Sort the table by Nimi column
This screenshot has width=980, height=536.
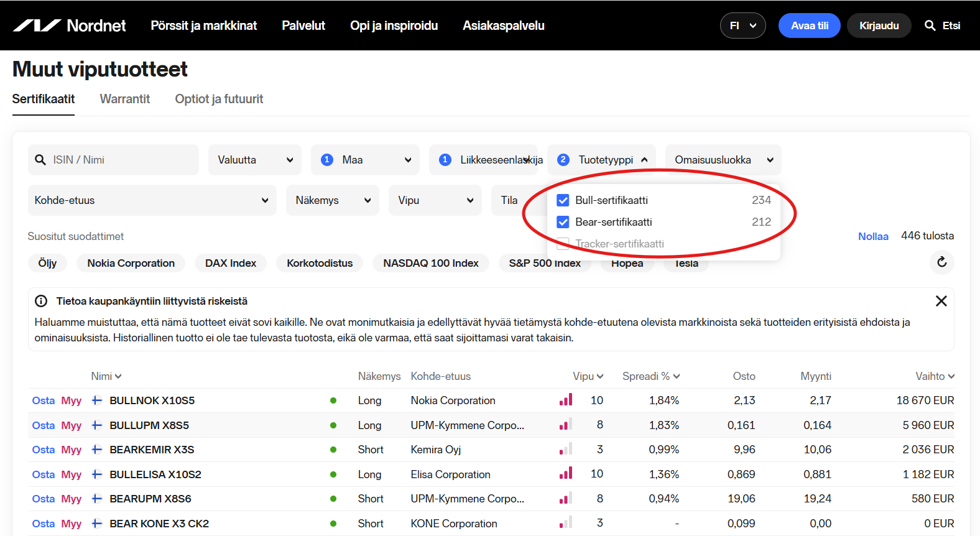[x=106, y=376]
